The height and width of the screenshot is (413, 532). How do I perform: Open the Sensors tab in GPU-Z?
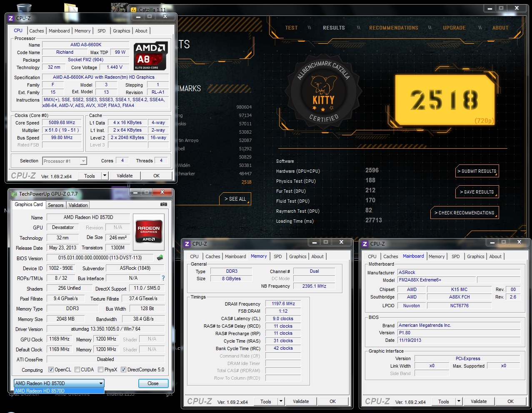(x=56, y=205)
